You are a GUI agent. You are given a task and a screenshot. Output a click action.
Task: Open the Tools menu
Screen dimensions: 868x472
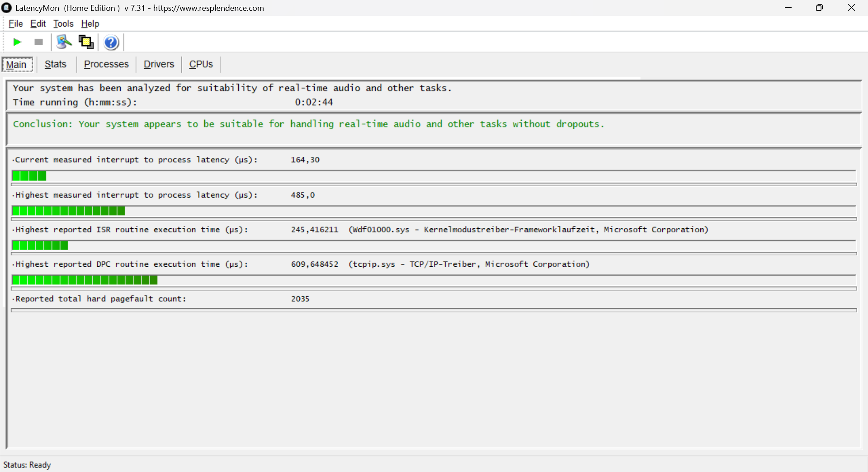63,24
